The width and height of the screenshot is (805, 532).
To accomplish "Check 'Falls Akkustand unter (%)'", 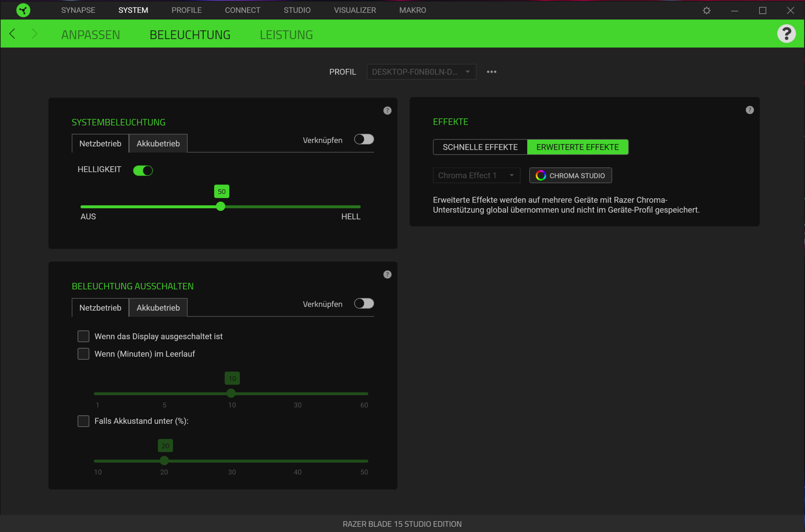I will click(x=83, y=421).
